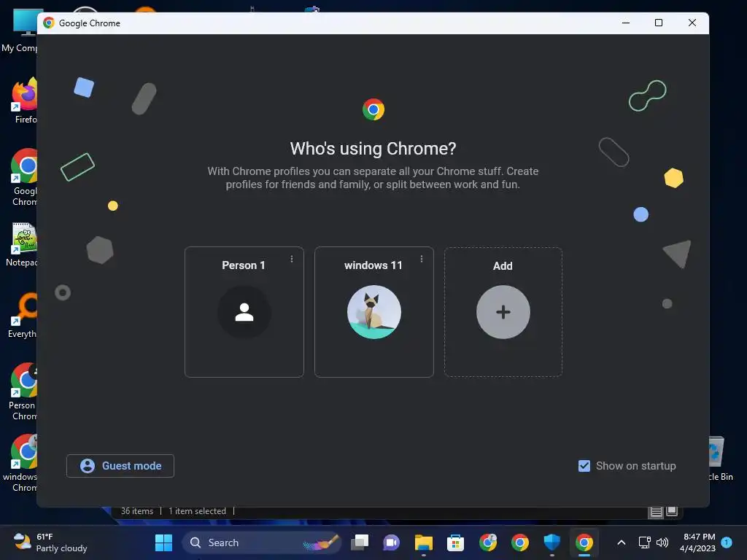This screenshot has height=560, width=747.
Task: Select the windows 11 profile cat avatar
Action: coord(374,312)
